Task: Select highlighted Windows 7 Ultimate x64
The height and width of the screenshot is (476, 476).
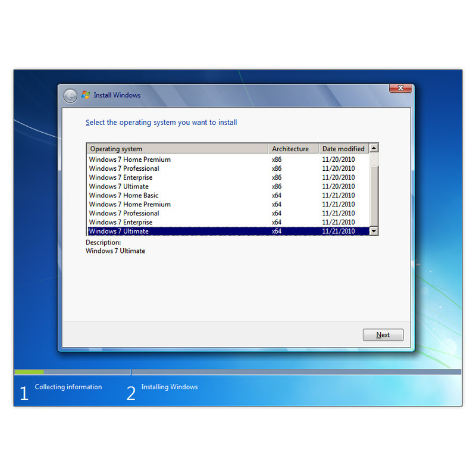Action: point(228,231)
